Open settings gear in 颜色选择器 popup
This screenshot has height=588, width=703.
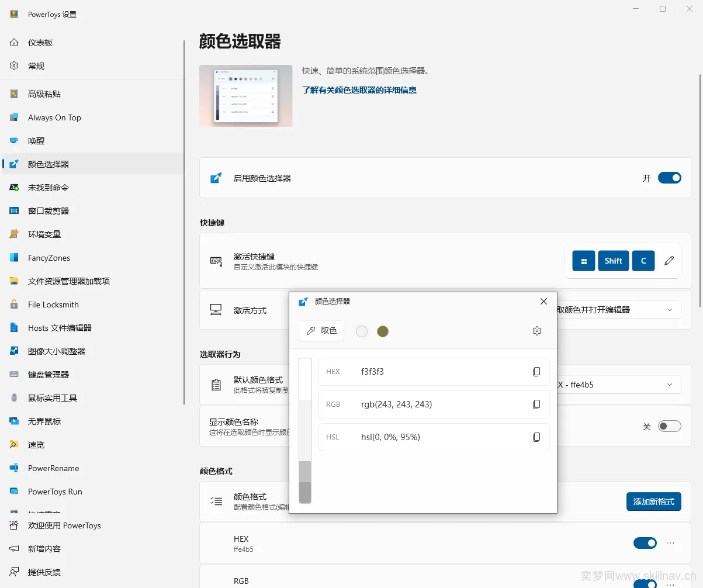[x=537, y=331]
